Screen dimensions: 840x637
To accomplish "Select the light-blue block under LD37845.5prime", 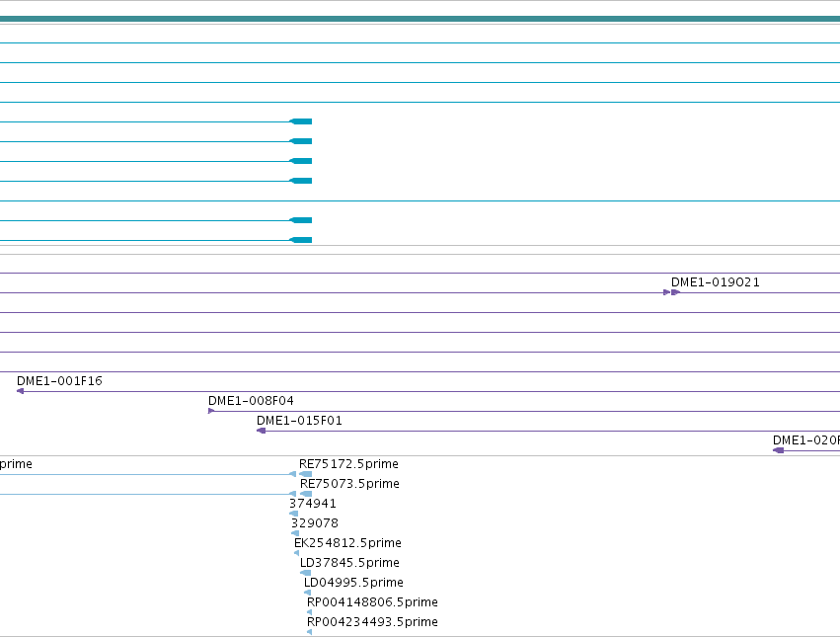I will 305,573.
